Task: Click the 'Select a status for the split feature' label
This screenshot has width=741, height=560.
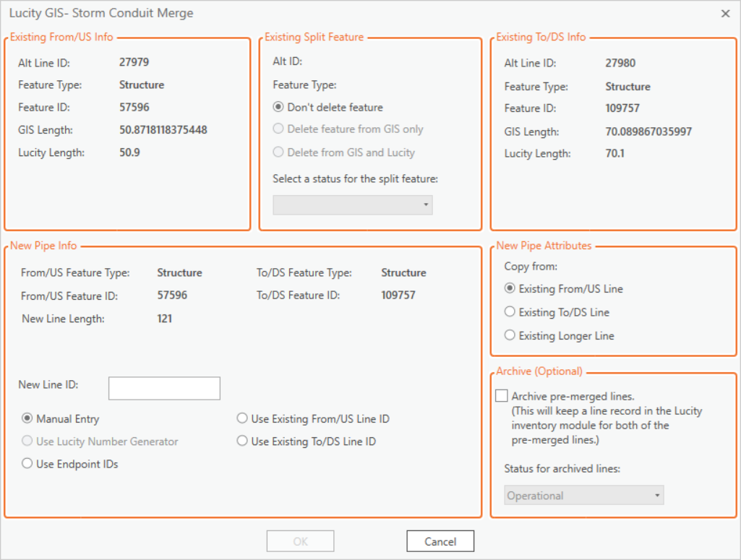Action: click(x=356, y=179)
